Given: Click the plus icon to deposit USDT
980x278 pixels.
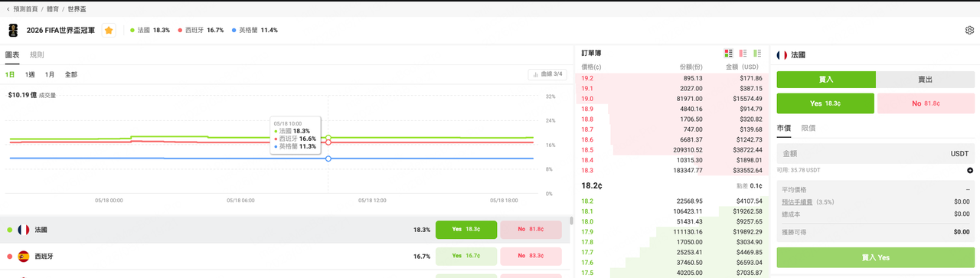Looking at the screenshot, I should coord(970,170).
